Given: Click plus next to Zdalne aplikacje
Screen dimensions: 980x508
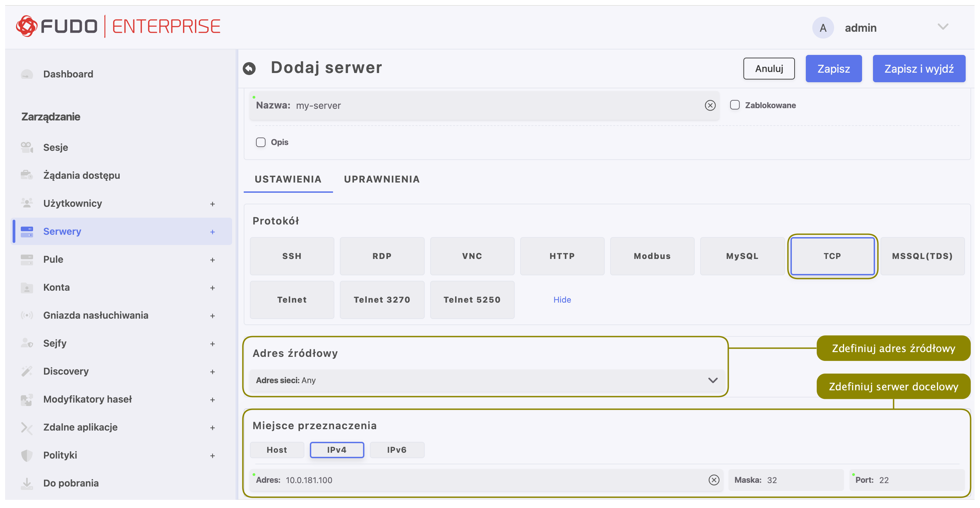Looking at the screenshot, I should [x=212, y=427].
